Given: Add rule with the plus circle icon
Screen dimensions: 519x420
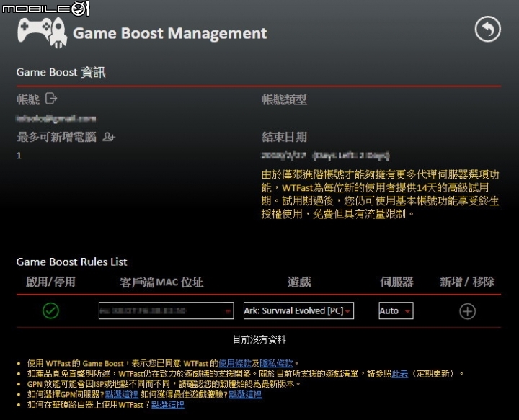Looking at the screenshot, I should [x=467, y=311].
